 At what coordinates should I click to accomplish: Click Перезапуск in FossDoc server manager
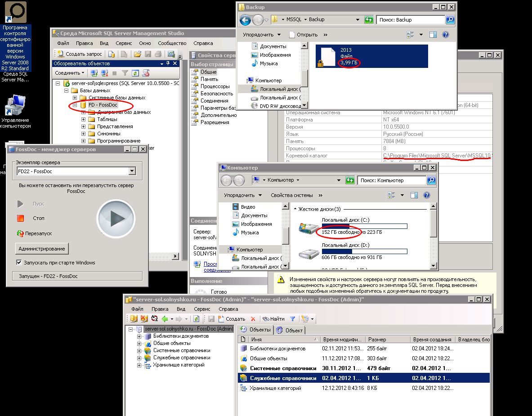click(34, 233)
